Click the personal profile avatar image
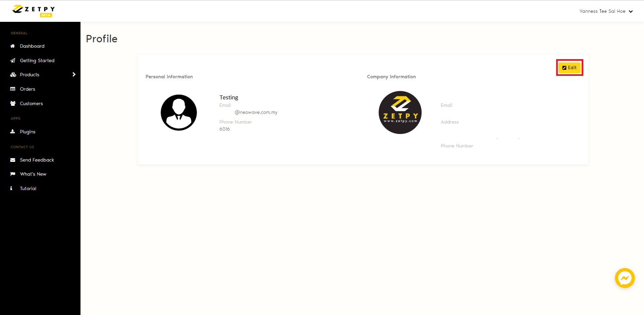 (179, 113)
